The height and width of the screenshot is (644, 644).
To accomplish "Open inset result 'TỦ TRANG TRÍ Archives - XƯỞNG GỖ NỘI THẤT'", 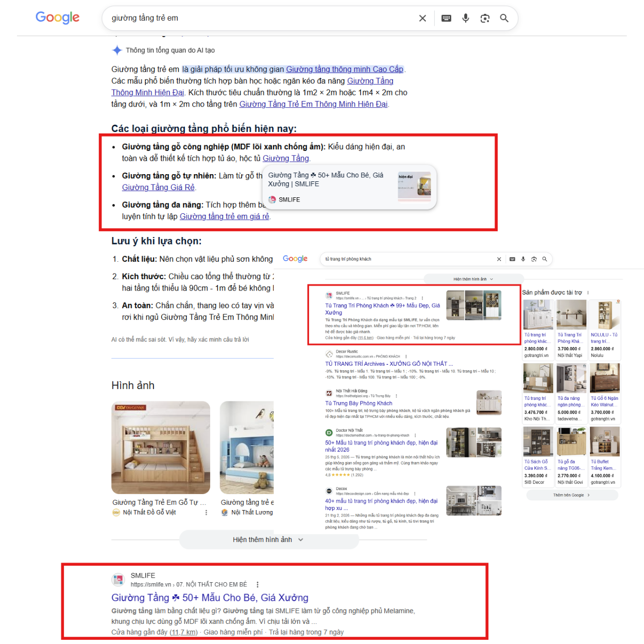I will pos(389,364).
